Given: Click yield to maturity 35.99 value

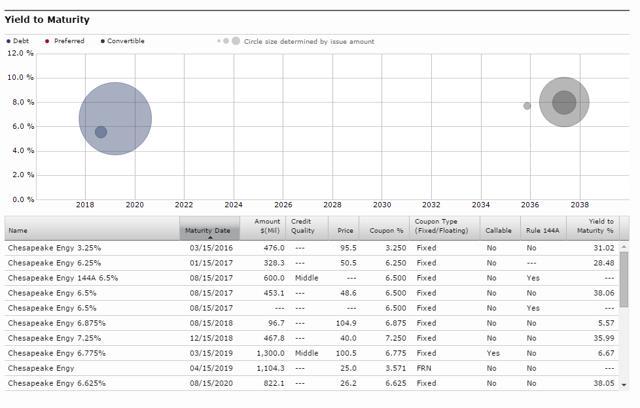Looking at the screenshot, I should (x=604, y=338).
